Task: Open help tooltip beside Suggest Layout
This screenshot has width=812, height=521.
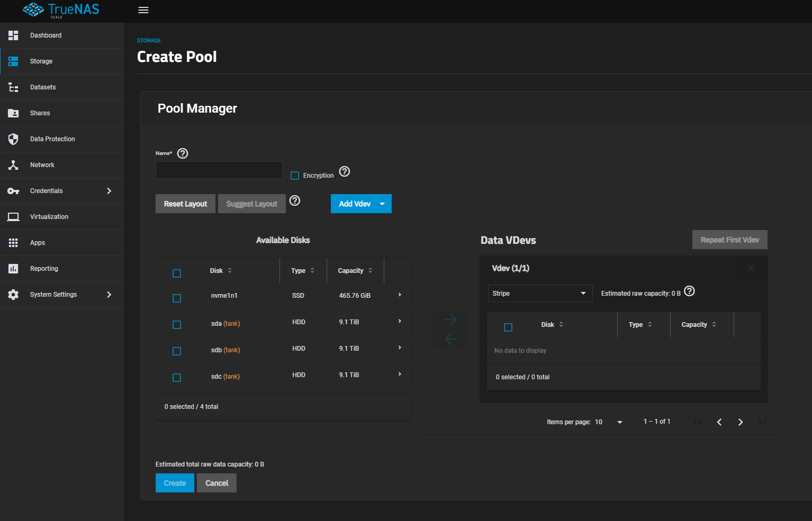Action: tap(295, 200)
